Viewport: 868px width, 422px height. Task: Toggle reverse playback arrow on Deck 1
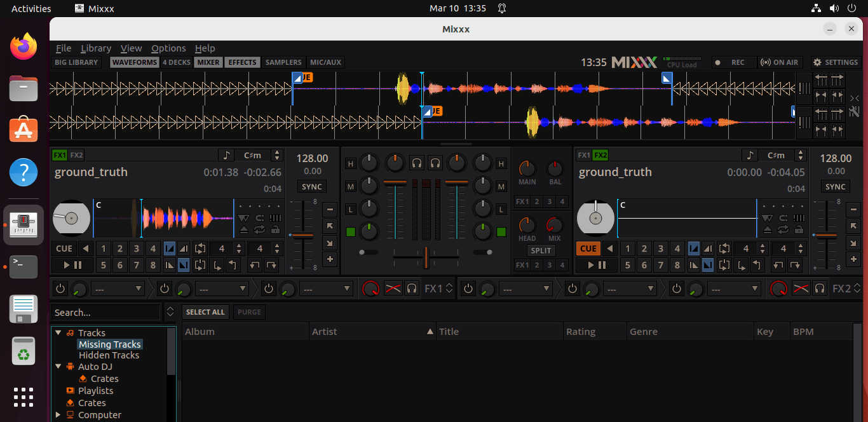tap(86, 248)
